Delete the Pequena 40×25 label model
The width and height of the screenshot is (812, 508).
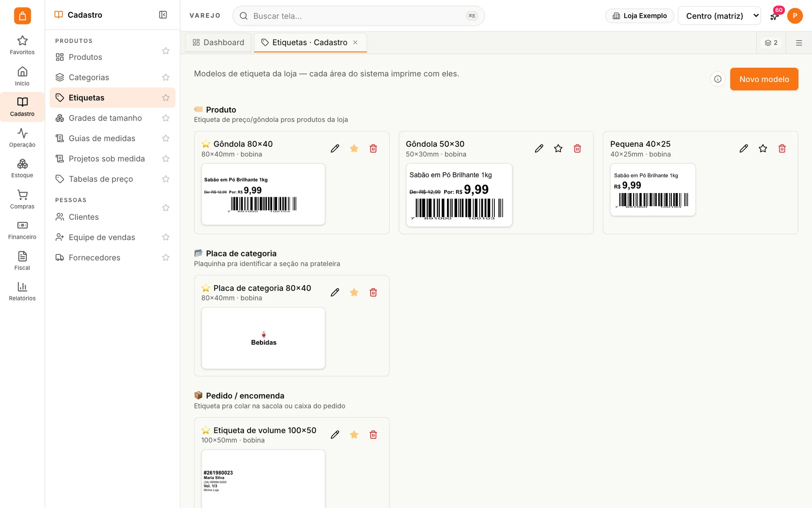782,149
